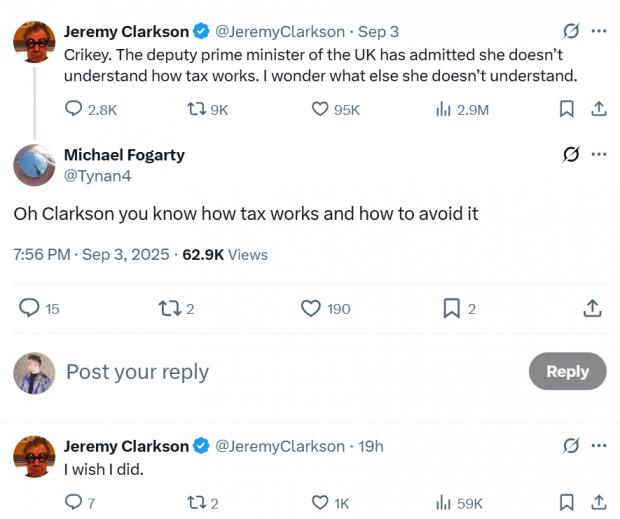620x519 pixels.
Task: Click the grey Reply button
Action: click(x=567, y=371)
